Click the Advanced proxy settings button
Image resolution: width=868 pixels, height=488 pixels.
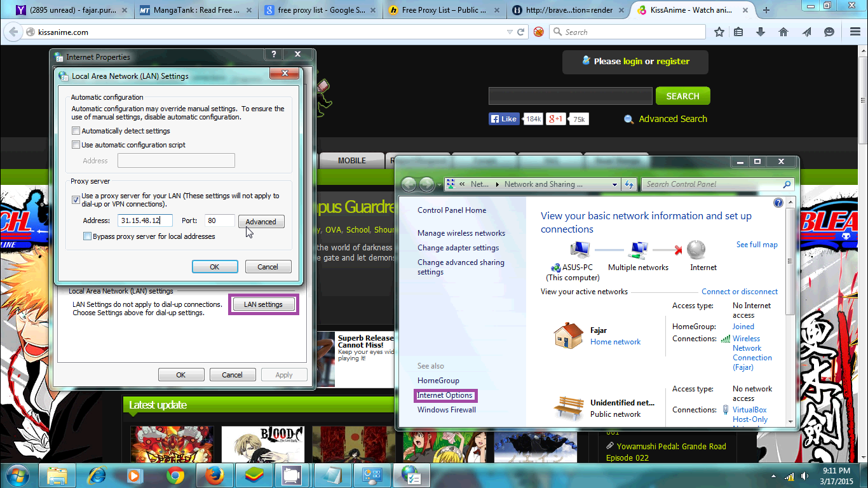pos(261,222)
